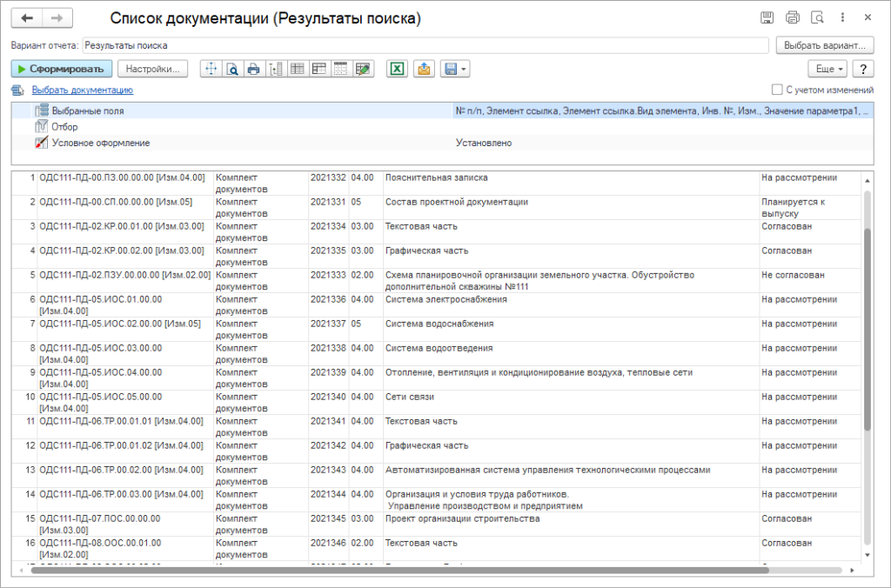891x588 pixels.
Task: Export the report with the green Excel icon
Action: pyautogui.click(x=397, y=69)
